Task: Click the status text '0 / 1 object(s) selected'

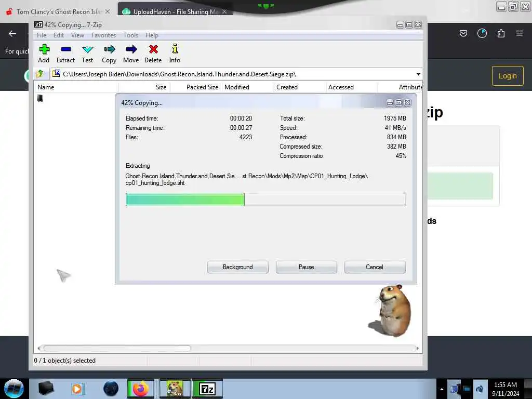Action: [65, 361]
